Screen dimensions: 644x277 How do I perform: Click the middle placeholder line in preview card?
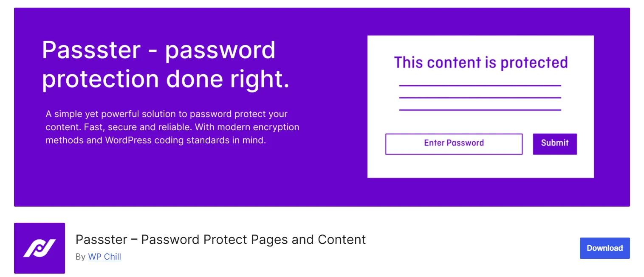coord(480,98)
